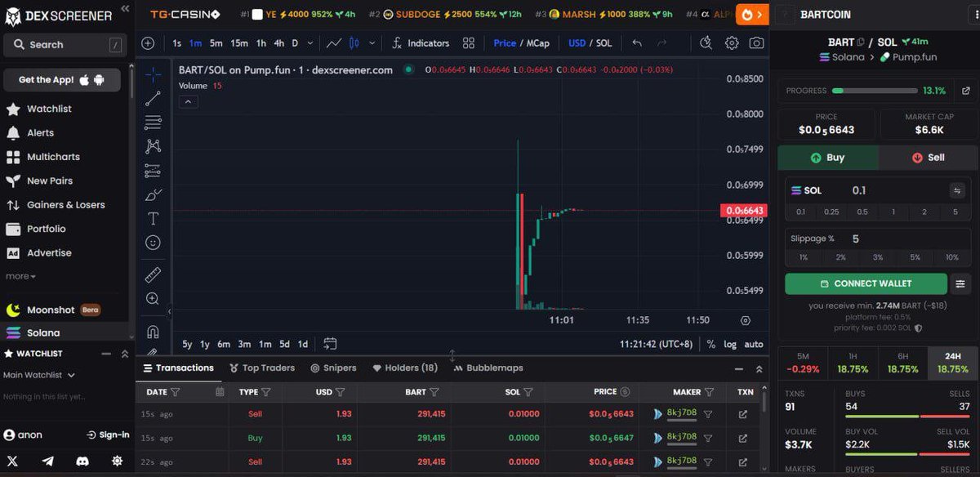
Task: Click the Sign-in link
Action: pos(108,435)
